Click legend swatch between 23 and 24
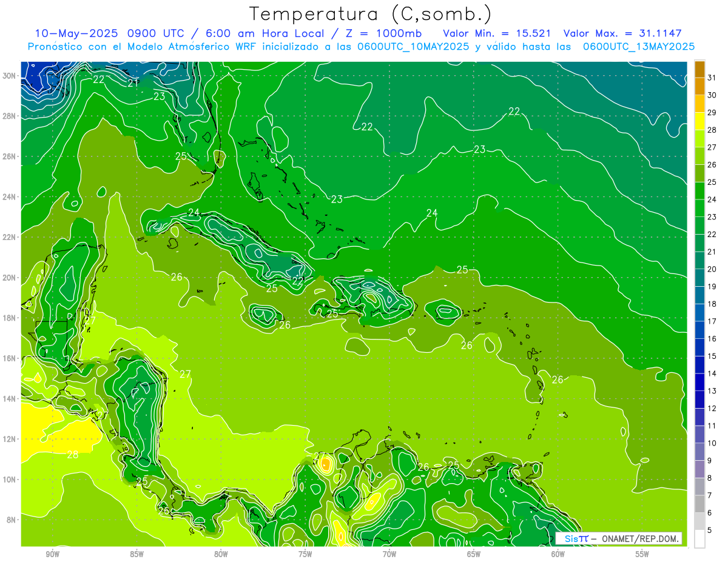This screenshot has width=728, height=562. pos(699,208)
